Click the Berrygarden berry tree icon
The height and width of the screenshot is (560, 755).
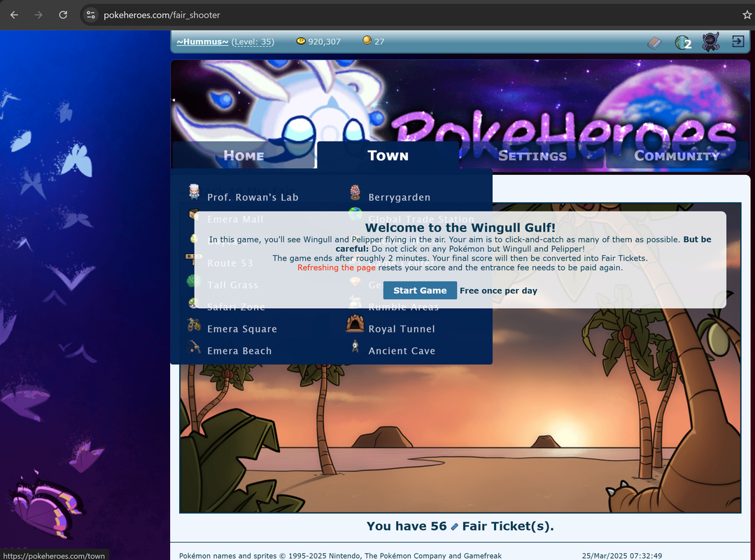355,192
